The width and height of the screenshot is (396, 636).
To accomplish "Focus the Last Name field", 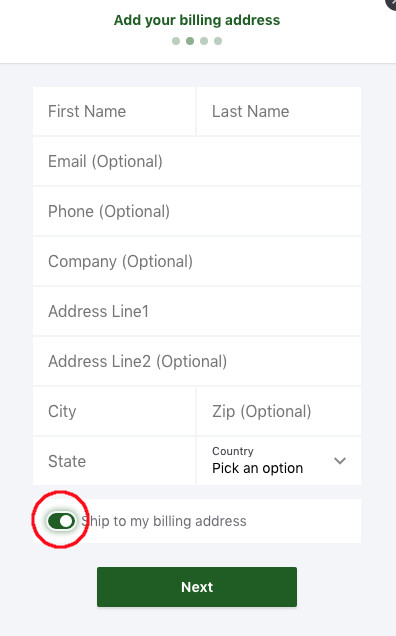I will click(x=279, y=111).
